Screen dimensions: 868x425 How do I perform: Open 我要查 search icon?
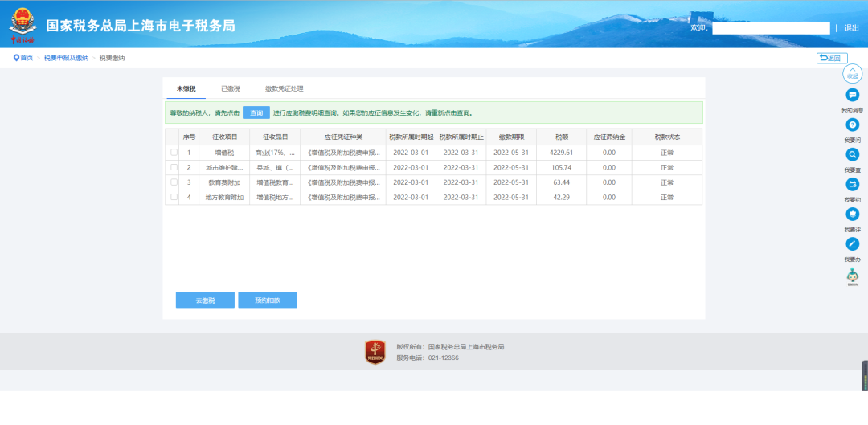tap(853, 154)
